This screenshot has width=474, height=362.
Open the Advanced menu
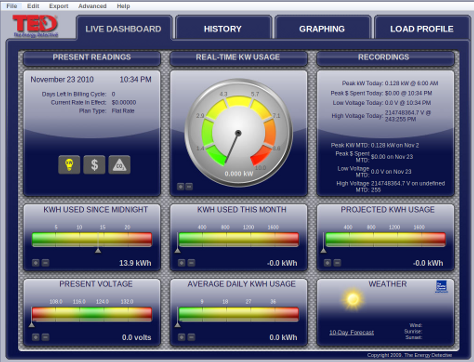tap(92, 6)
